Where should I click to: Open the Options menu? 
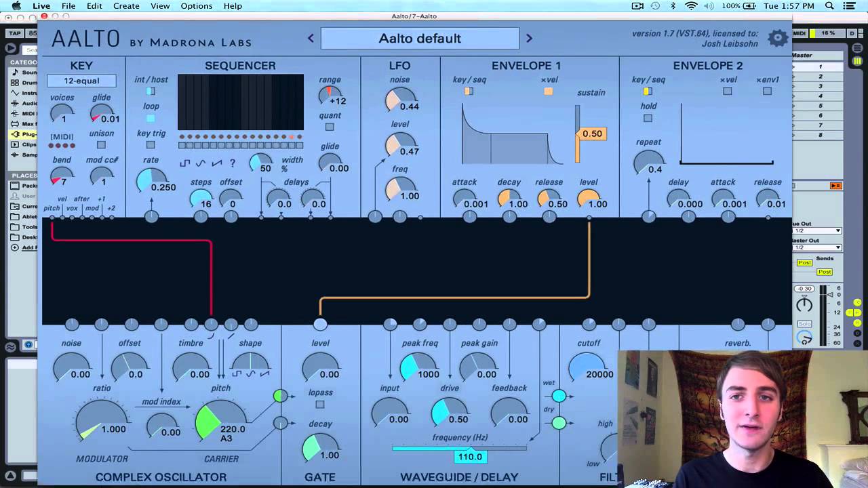coord(197,6)
